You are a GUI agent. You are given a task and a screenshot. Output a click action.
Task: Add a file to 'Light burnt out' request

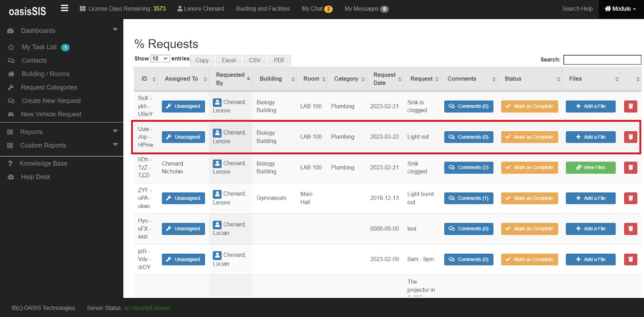590,198
